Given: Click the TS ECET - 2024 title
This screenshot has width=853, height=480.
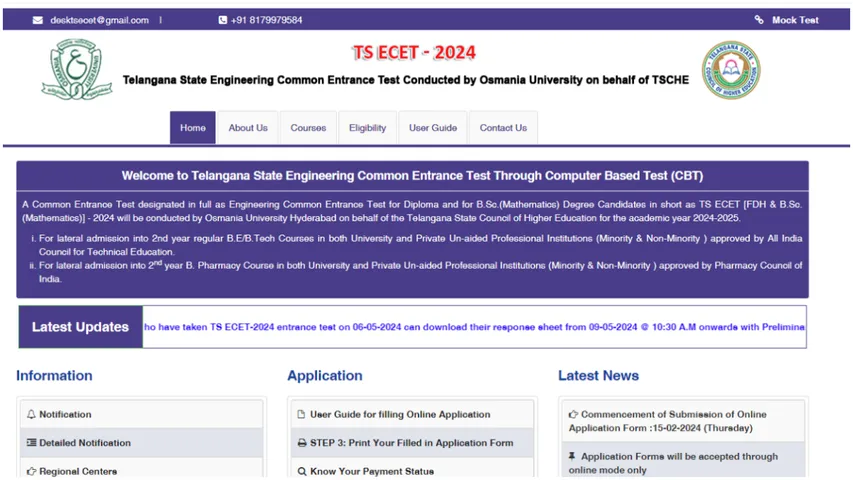Looking at the screenshot, I should [x=413, y=53].
